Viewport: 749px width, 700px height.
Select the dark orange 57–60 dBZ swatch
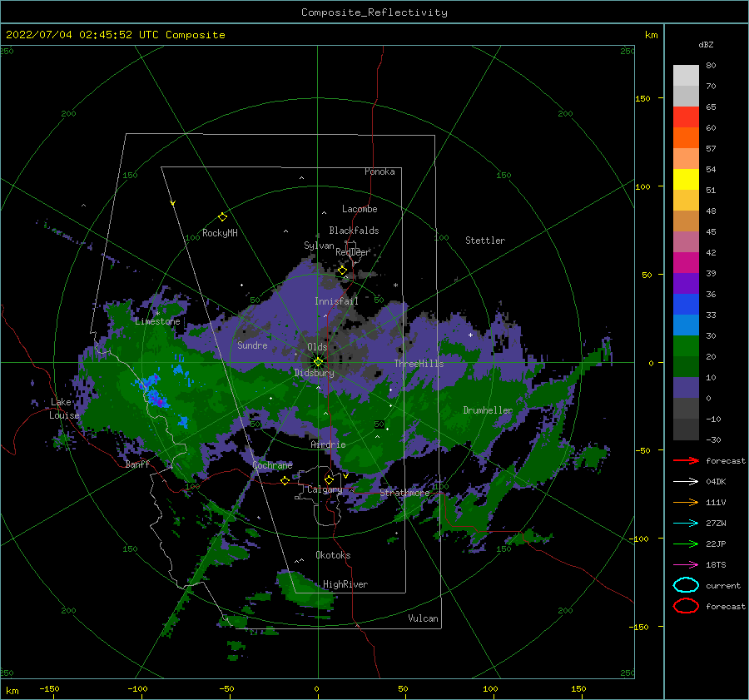[686, 138]
